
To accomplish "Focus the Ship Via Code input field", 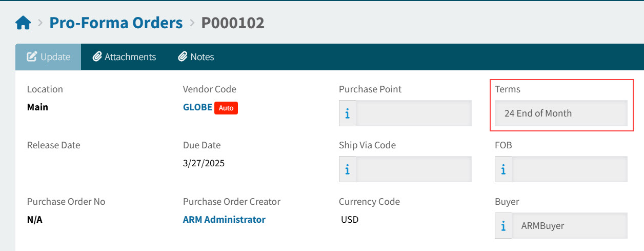I will coord(414,169).
